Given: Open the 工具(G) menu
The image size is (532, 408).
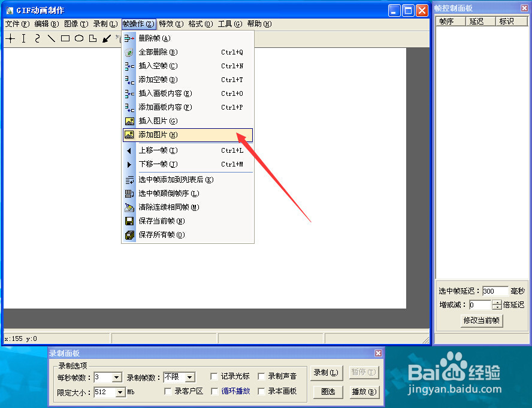Looking at the screenshot, I should pyautogui.click(x=230, y=24).
